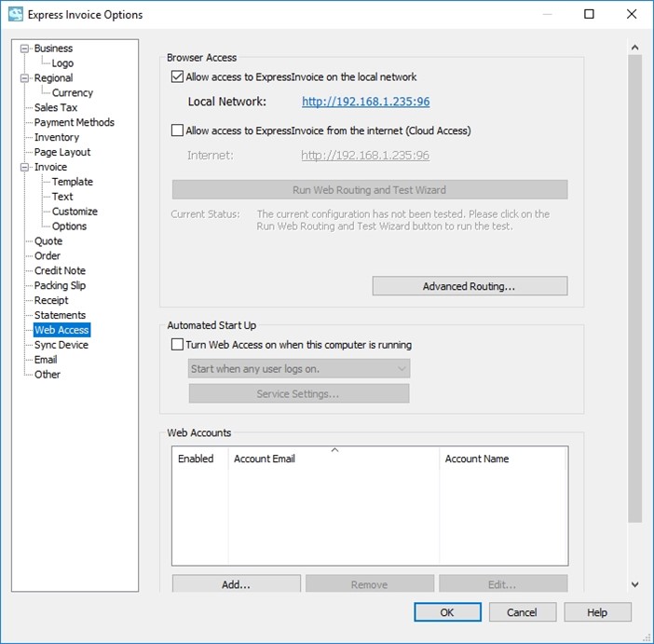Viewport: 654px width, 644px height.
Task: Open Help for these options
Action: (x=597, y=612)
